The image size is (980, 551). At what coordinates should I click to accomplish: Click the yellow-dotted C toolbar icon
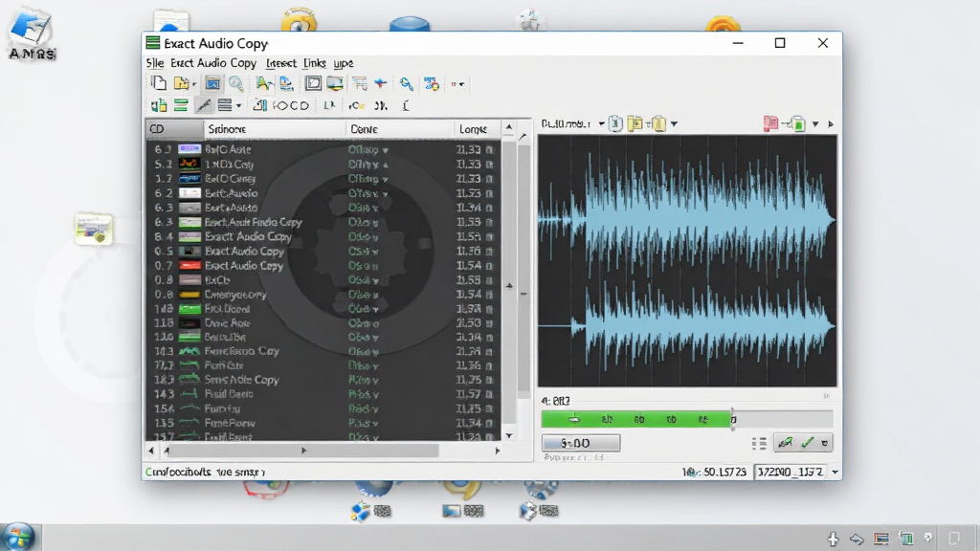tap(357, 105)
